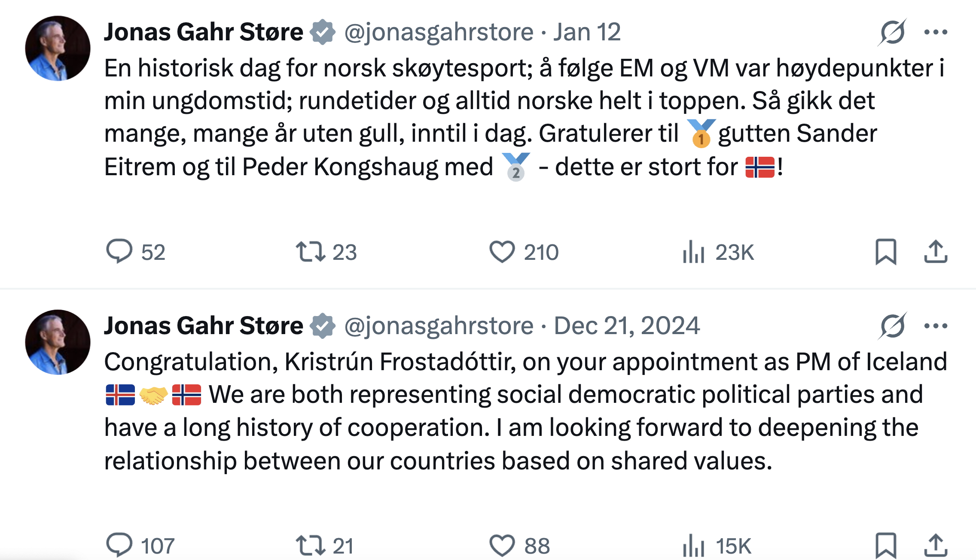Open @jonasgahrstore handle on the first tweet
Screen dimensions: 976x560
coord(439,32)
